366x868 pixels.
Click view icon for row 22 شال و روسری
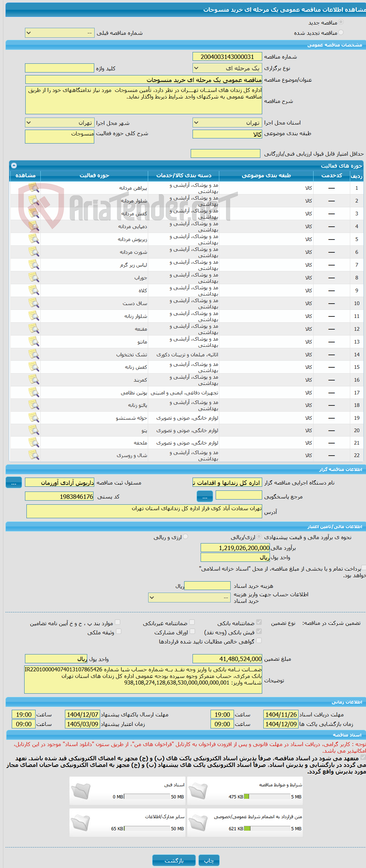click(34, 455)
